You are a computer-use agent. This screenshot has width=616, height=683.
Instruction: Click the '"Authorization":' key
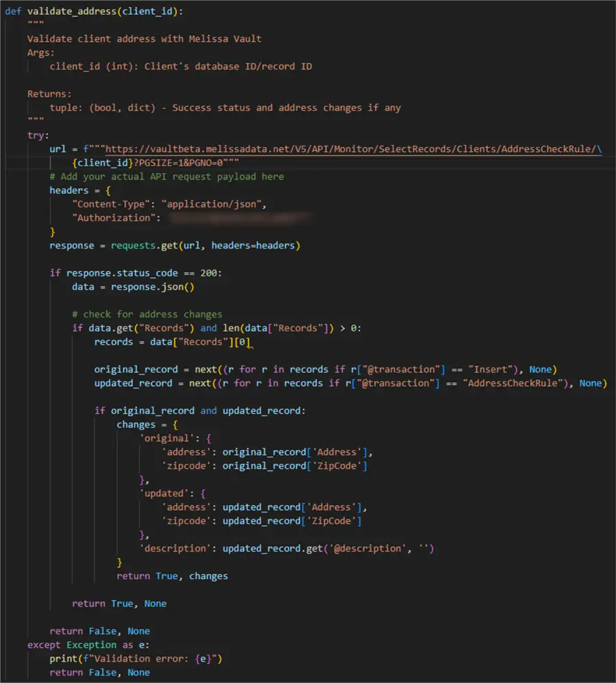(116, 218)
